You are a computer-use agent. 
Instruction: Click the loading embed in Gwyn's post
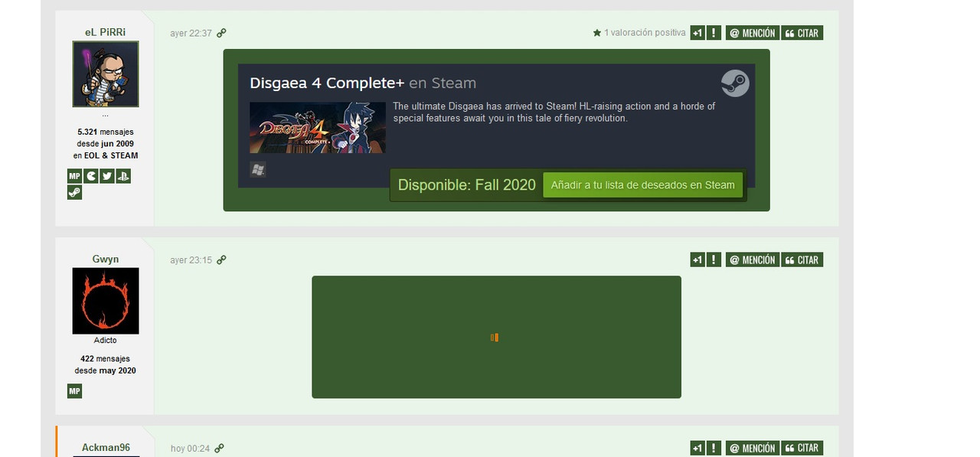tap(496, 337)
